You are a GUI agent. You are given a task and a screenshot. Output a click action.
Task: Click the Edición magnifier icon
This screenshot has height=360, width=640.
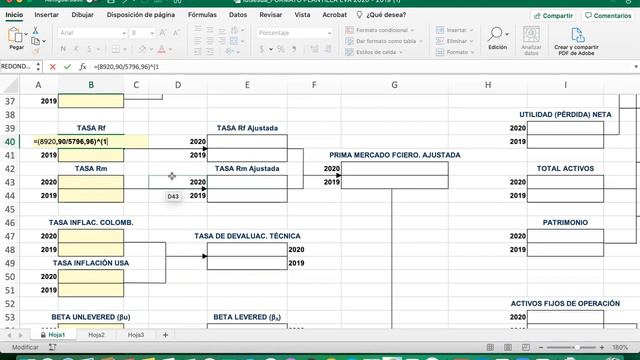coord(496,33)
